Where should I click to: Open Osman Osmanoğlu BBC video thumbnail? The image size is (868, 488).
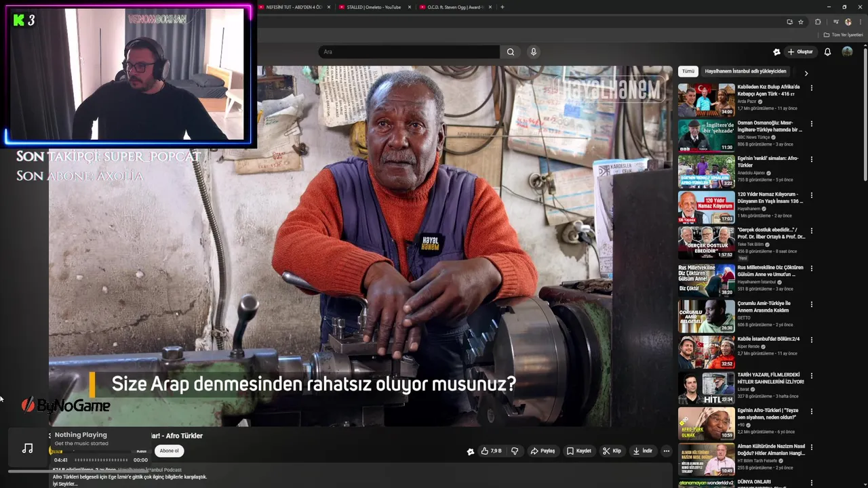pyautogui.click(x=706, y=135)
